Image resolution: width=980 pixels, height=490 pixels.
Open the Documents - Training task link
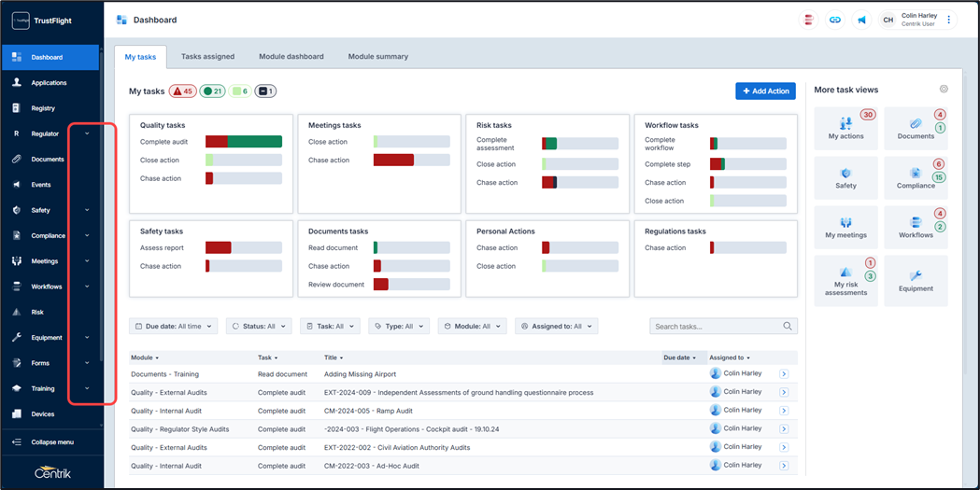[x=164, y=374]
